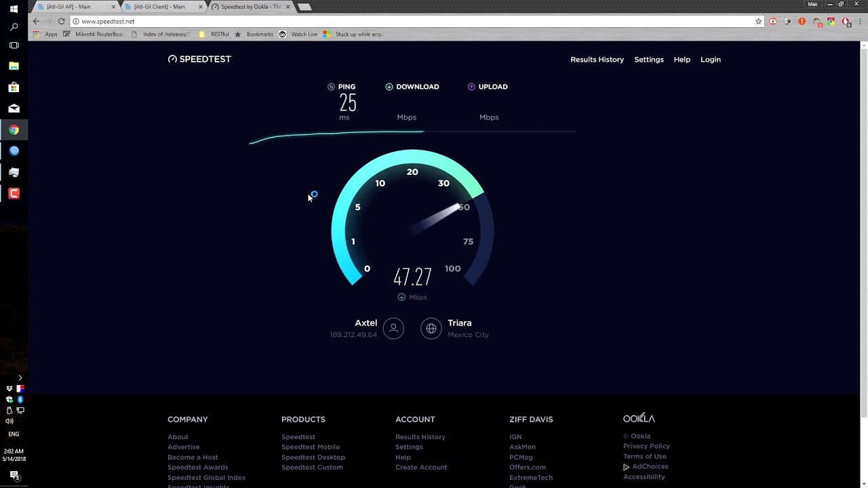This screenshot has height=488, width=868.
Task: Open Dropbox tray icon
Action: point(9,389)
